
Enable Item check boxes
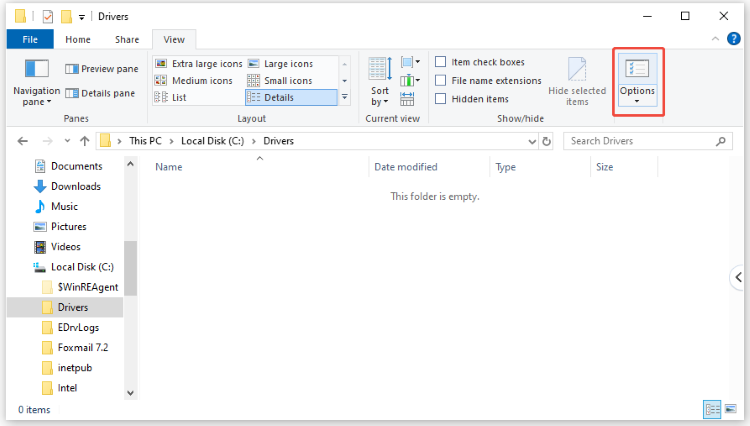441,62
